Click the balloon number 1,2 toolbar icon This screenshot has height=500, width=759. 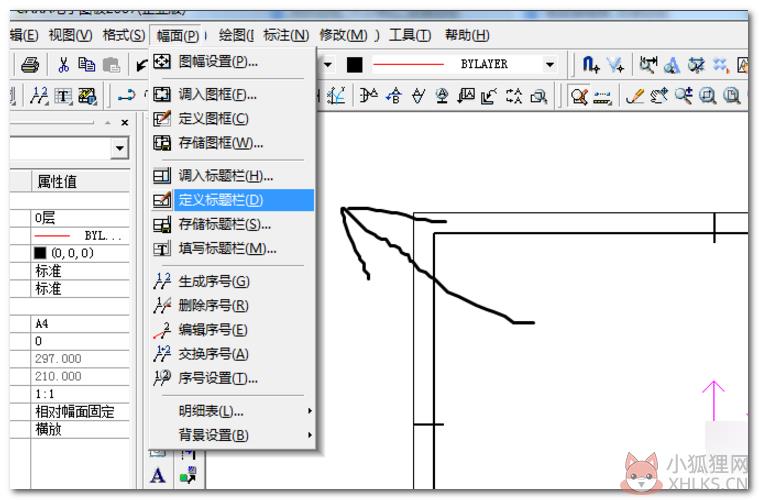(x=39, y=96)
